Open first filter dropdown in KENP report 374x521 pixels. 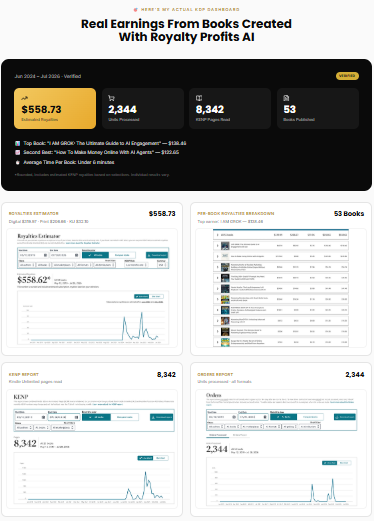coord(24,427)
